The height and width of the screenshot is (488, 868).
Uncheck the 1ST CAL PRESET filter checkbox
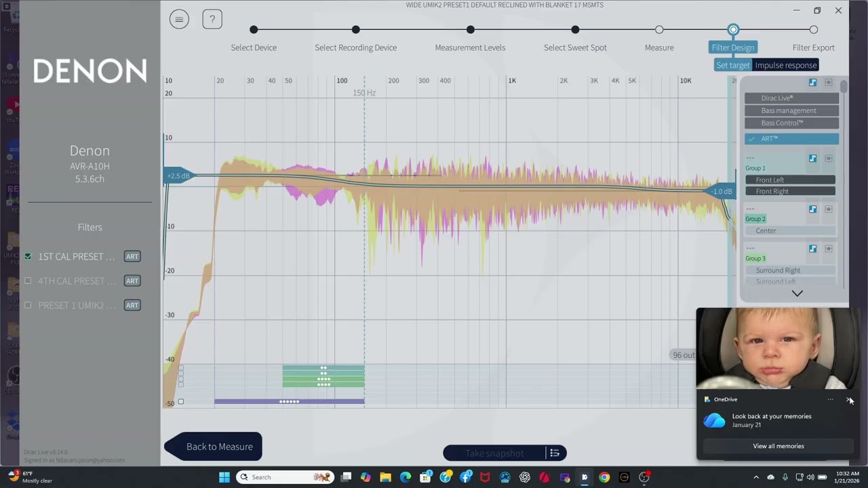click(28, 256)
